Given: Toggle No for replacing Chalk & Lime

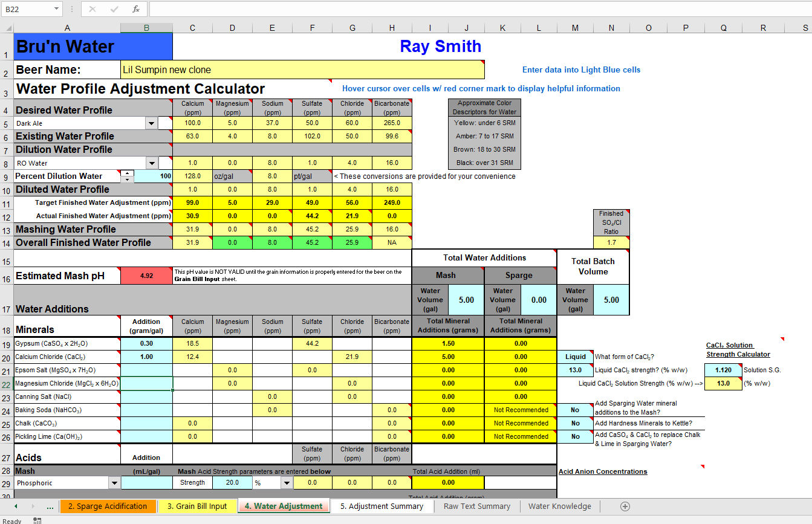Looking at the screenshot, I should [x=575, y=436].
